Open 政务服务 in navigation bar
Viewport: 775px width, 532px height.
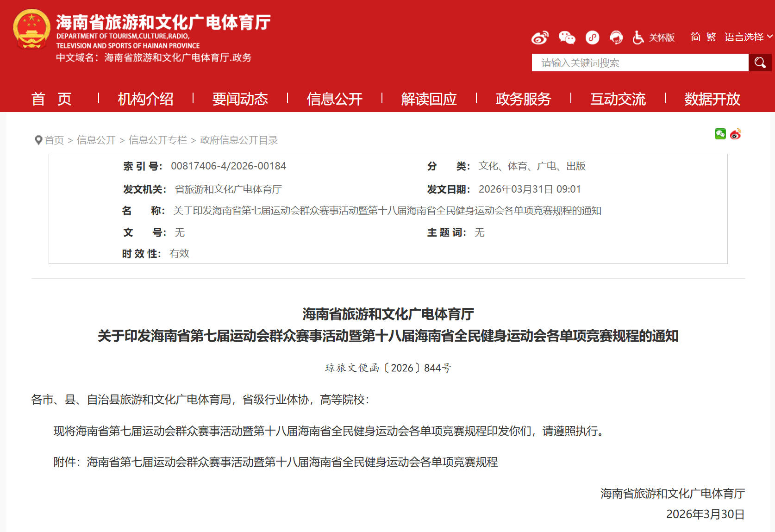pyautogui.click(x=523, y=99)
